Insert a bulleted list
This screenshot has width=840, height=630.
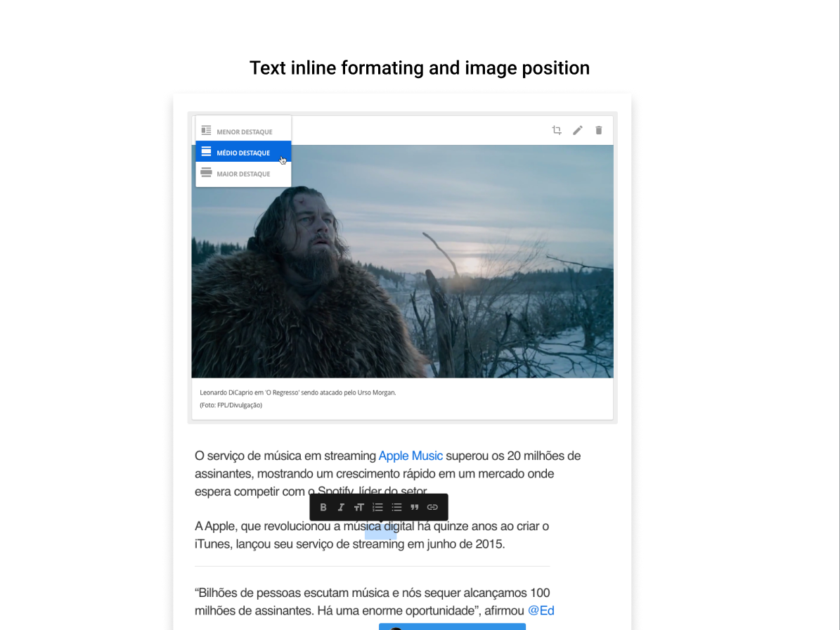point(396,508)
